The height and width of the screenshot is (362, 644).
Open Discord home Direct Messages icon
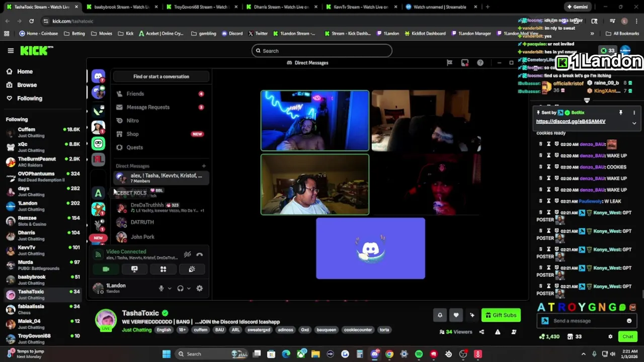coord(98,76)
